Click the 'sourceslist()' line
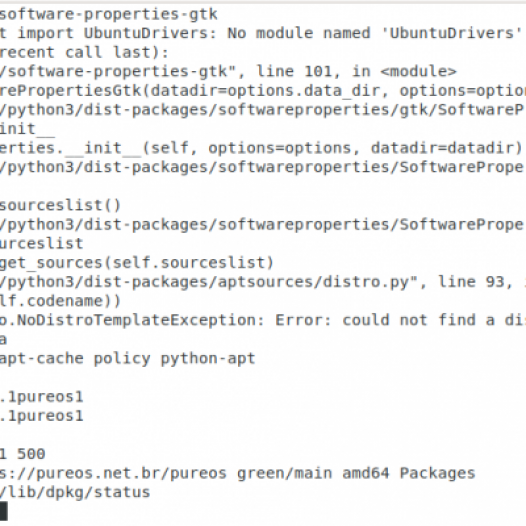The image size is (526, 526). pyautogui.click(x=60, y=205)
